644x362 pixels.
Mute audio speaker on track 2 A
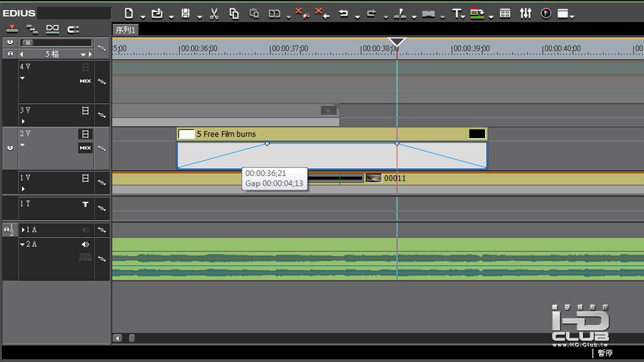(85, 244)
